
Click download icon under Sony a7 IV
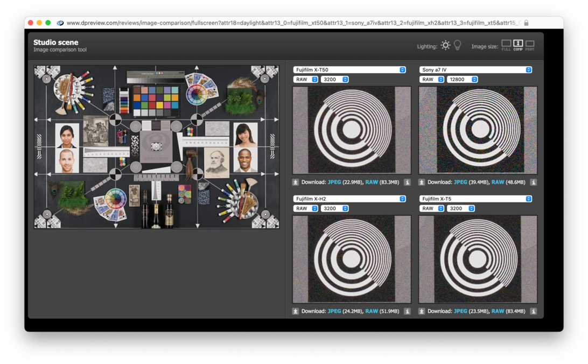coord(422,183)
